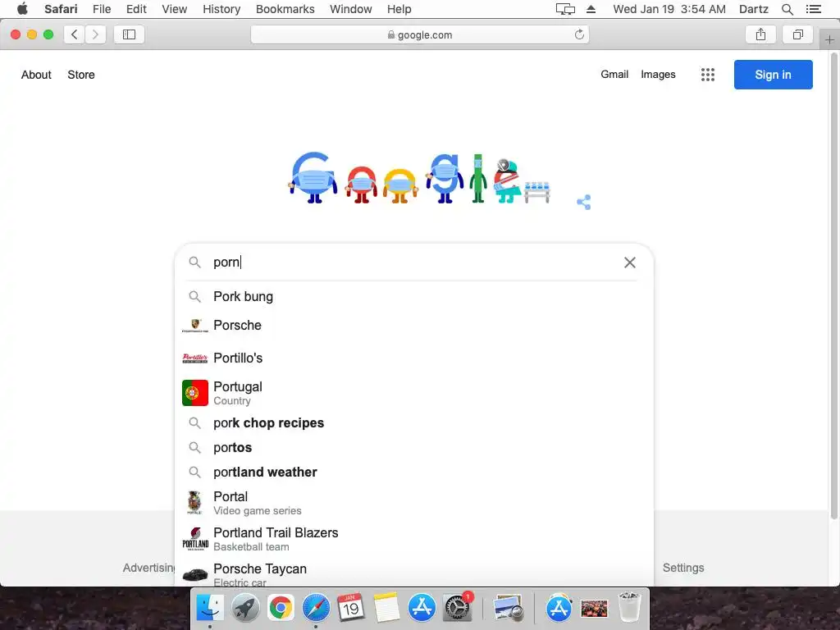Viewport: 840px width, 630px height.
Task: Click the magnifier icon in the search box
Action: [x=195, y=262]
